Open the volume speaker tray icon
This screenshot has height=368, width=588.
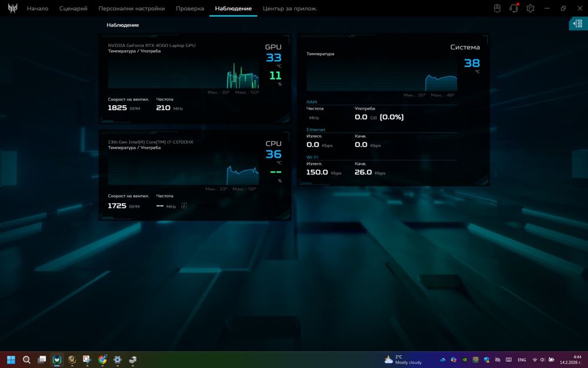click(x=542, y=360)
